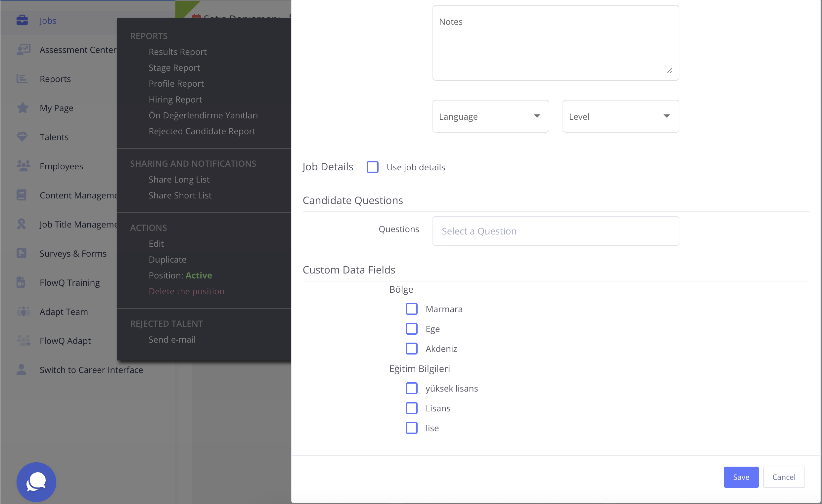Viewport: 822px width, 504px height.
Task: Open Reports via its chart icon
Action: coord(22,79)
